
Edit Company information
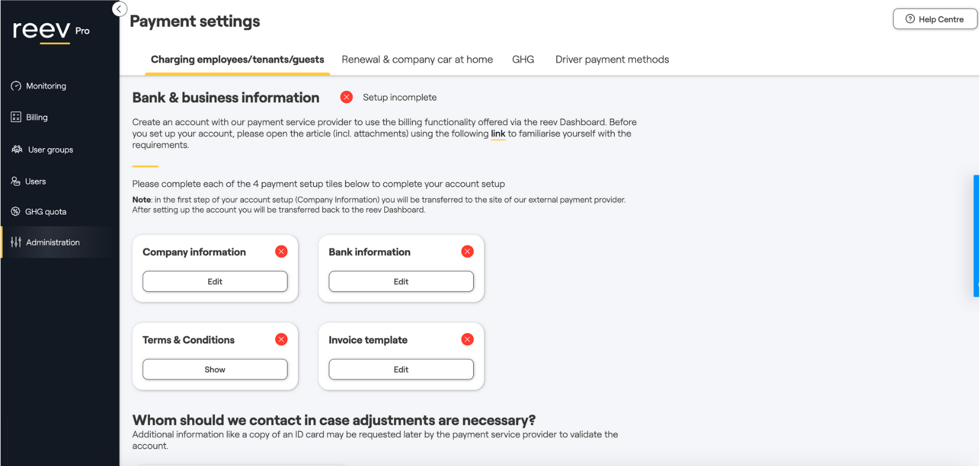[215, 282]
